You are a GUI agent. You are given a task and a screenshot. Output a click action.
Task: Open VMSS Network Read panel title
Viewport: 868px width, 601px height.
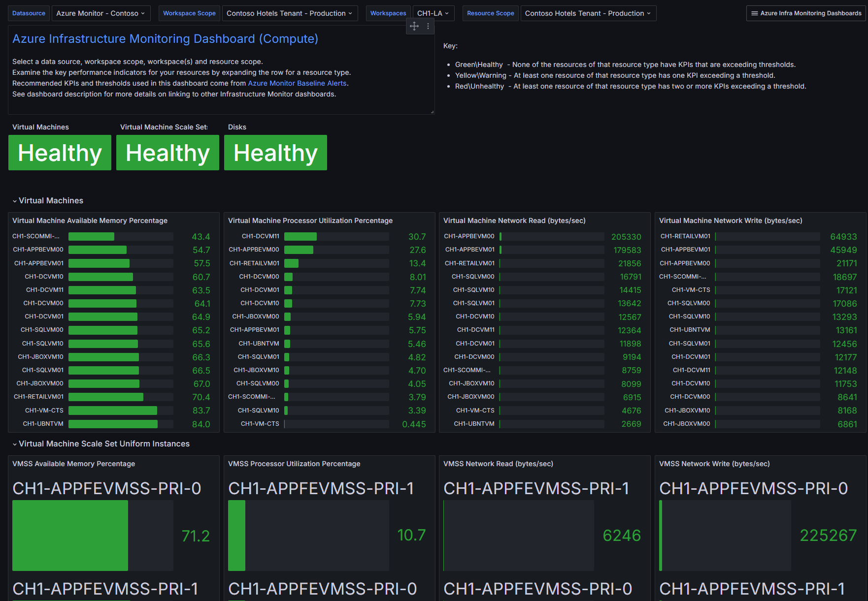tap(498, 464)
